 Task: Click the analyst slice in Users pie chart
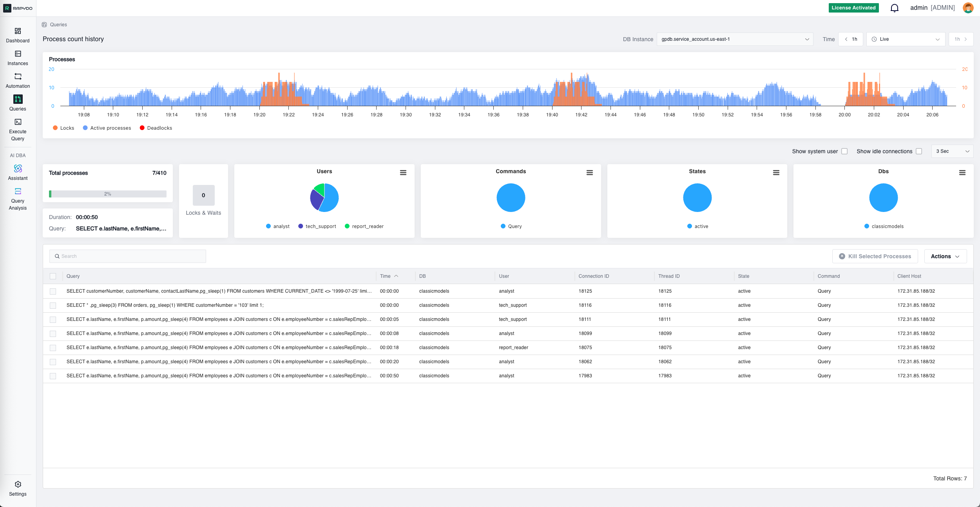click(x=331, y=198)
